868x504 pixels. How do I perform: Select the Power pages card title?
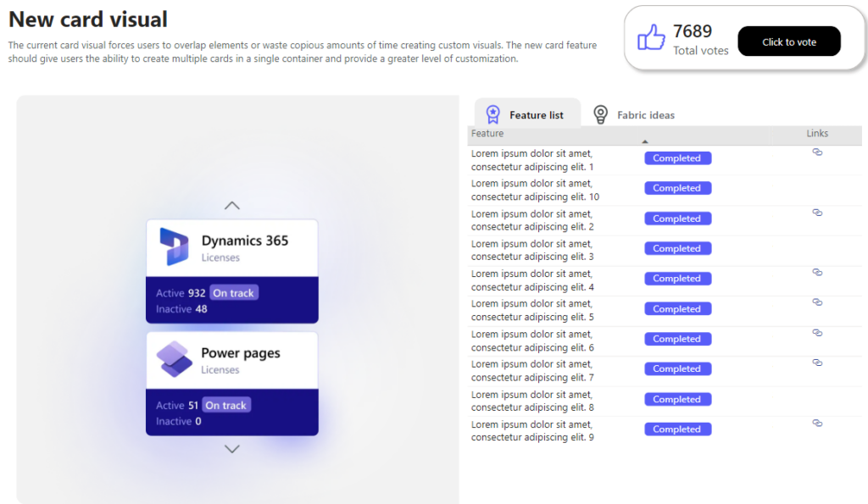[x=241, y=353]
